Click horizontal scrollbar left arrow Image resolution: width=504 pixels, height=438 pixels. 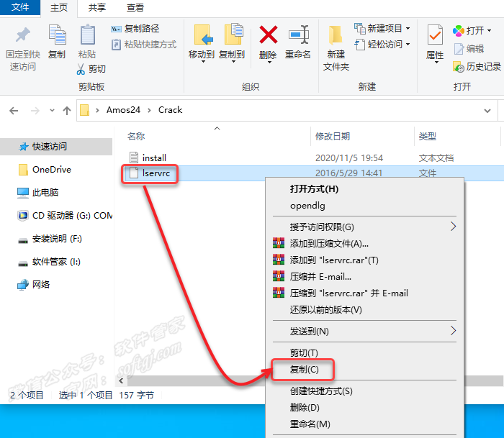pyautogui.click(x=121, y=381)
